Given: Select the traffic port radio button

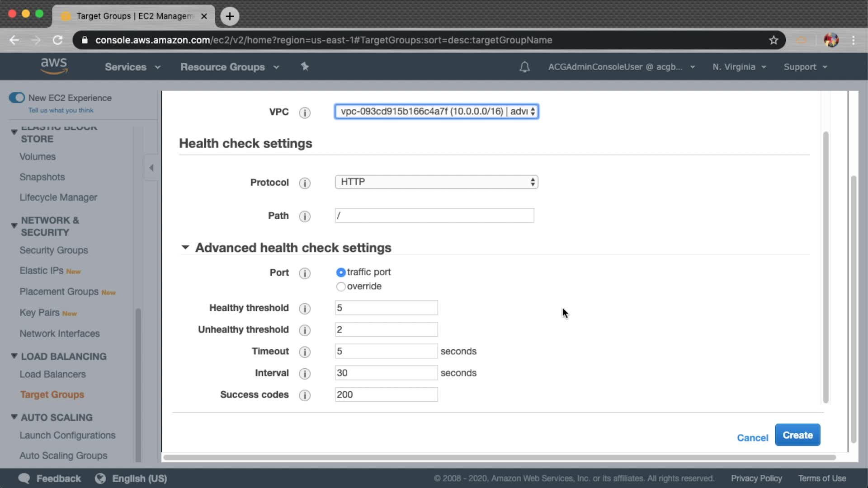Looking at the screenshot, I should click(x=341, y=272).
